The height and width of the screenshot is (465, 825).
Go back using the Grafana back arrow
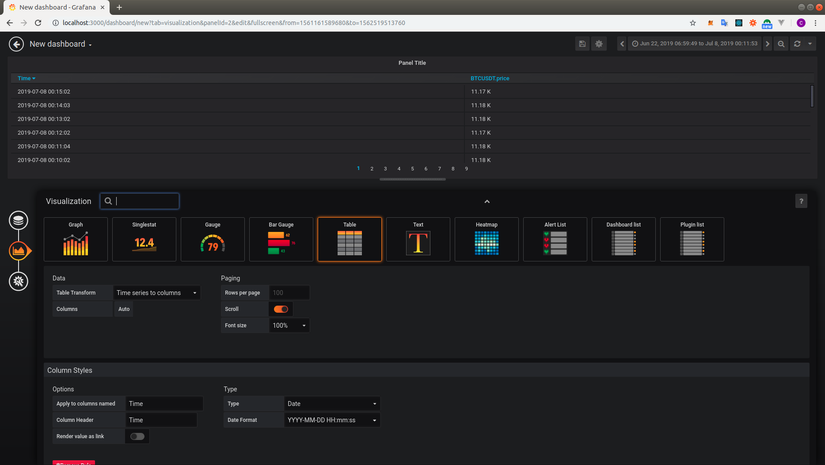[16, 44]
